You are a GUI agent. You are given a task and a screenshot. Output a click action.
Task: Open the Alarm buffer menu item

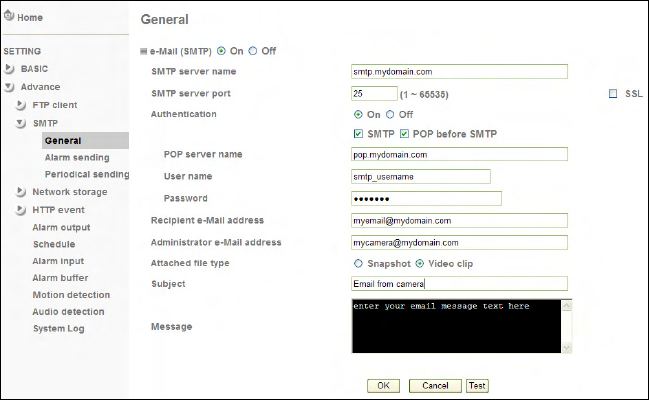point(60,278)
